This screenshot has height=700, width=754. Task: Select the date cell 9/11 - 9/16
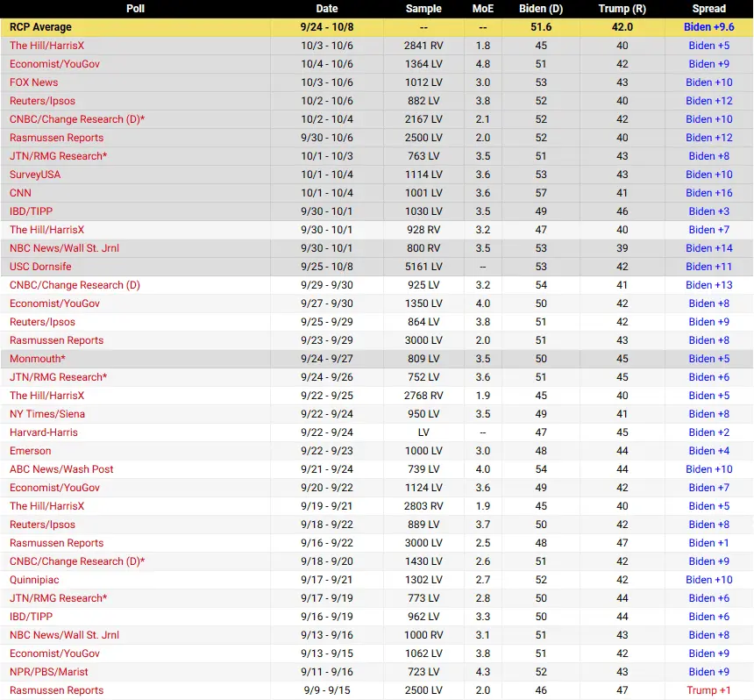(326, 672)
